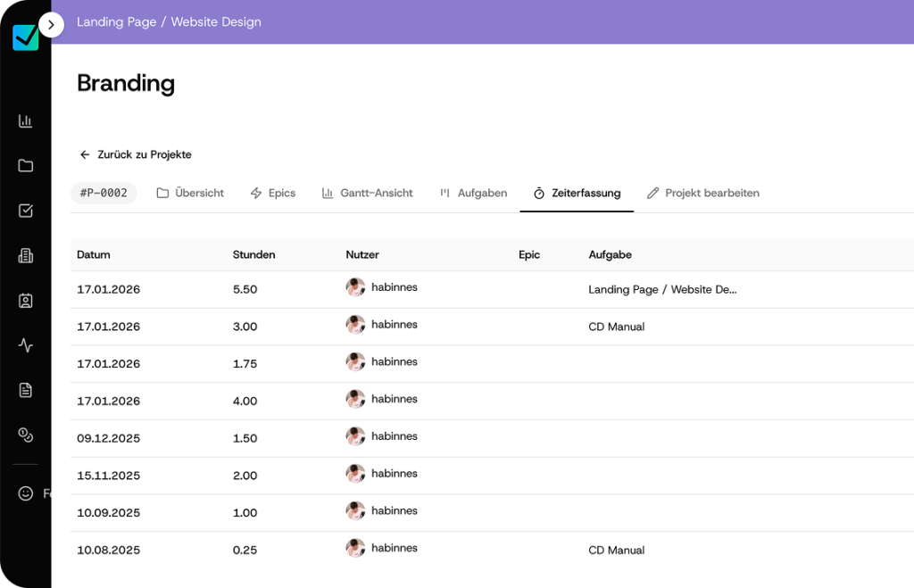Click the checkmark app logo
The width and height of the screenshot is (914, 588).
25,37
